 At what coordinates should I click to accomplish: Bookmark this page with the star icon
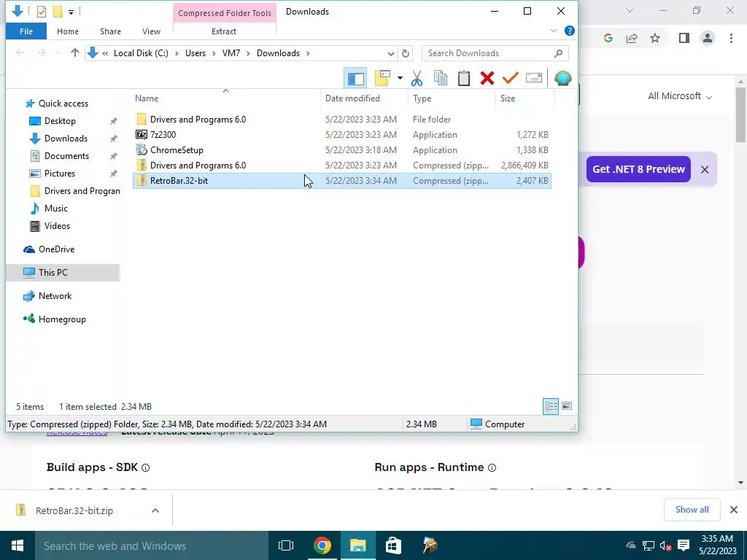[x=655, y=38]
